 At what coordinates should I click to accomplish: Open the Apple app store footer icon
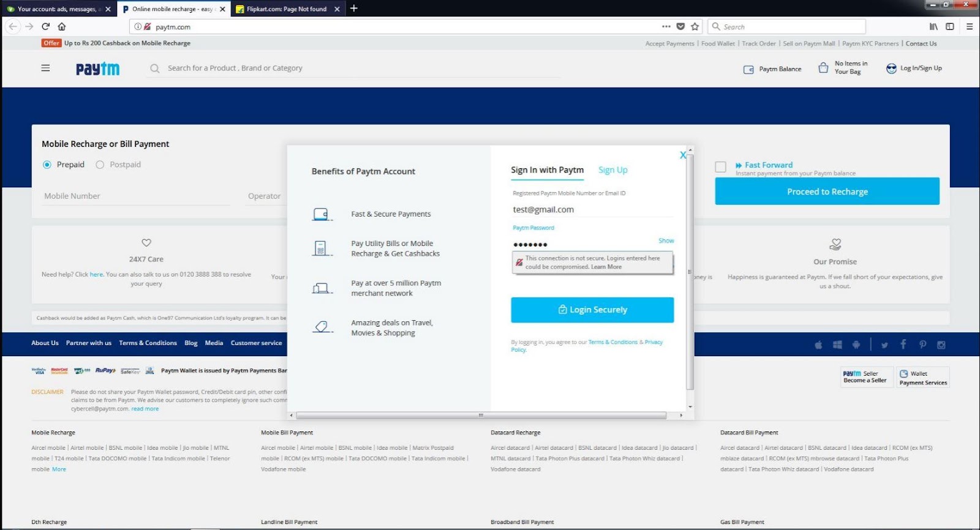coord(818,345)
